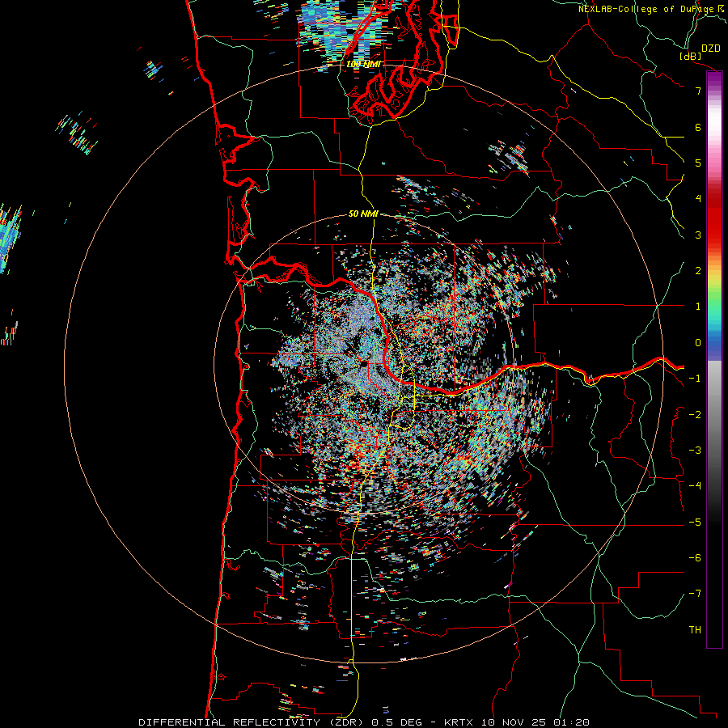Viewport: 728px width, 728px height.
Task: Click the -7 value on the legend
Action: click(x=695, y=594)
